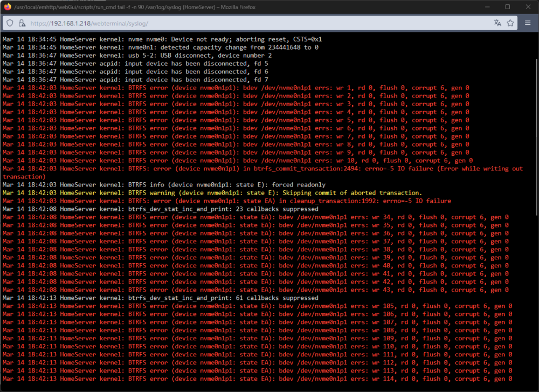
Task: Click the connection lock warning icon
Action: click(22, 23)
